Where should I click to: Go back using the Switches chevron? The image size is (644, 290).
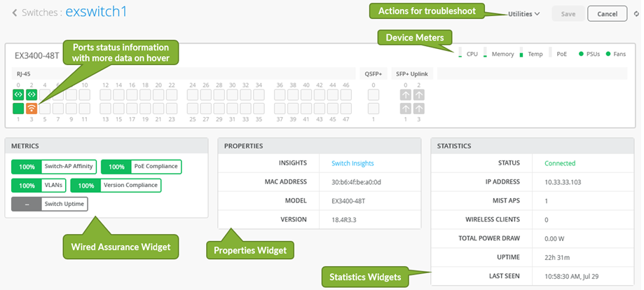coord(15,13)
